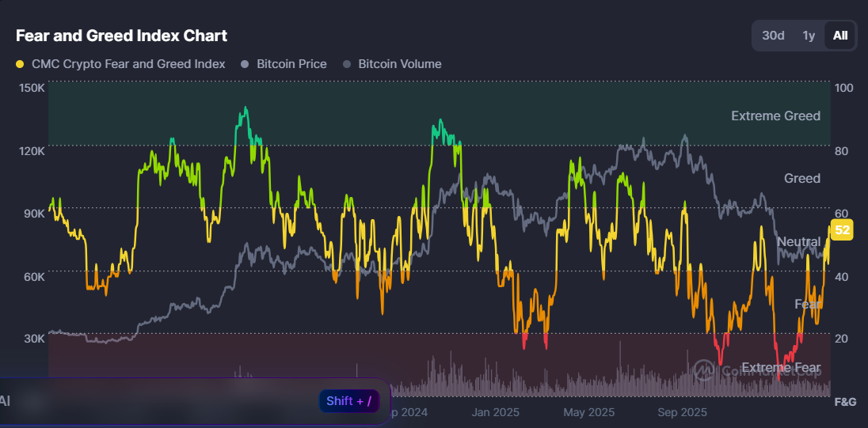Image resolution: width=868 pixels, height=428 pixels.
Task: Click the Sep 2025 date axis label
Action: [682, 412]
